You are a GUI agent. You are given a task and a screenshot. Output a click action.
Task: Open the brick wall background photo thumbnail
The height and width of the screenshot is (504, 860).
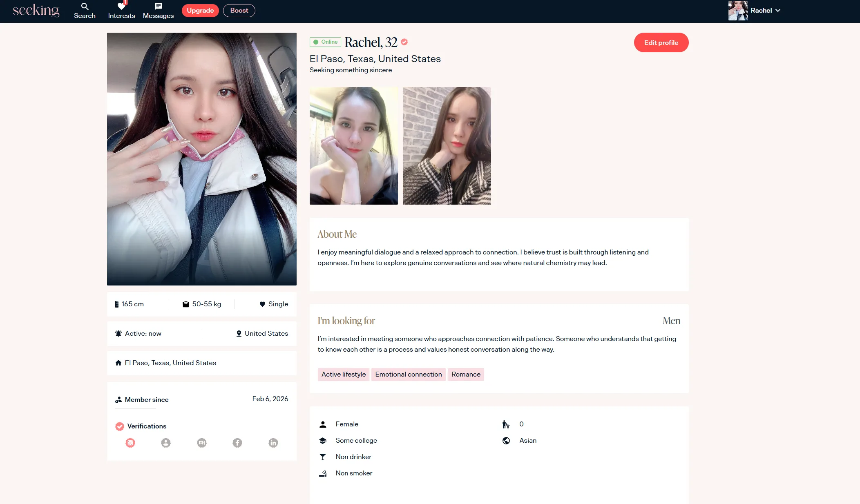pos(447,146)
